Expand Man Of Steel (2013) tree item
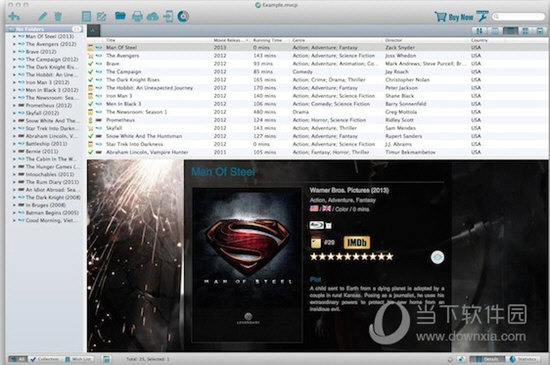This screenshot has width=550, height=365. pos(14,36)
